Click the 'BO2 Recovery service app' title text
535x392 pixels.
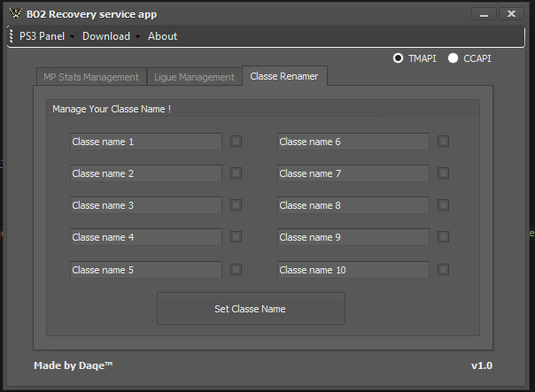[x=91, y=14]
